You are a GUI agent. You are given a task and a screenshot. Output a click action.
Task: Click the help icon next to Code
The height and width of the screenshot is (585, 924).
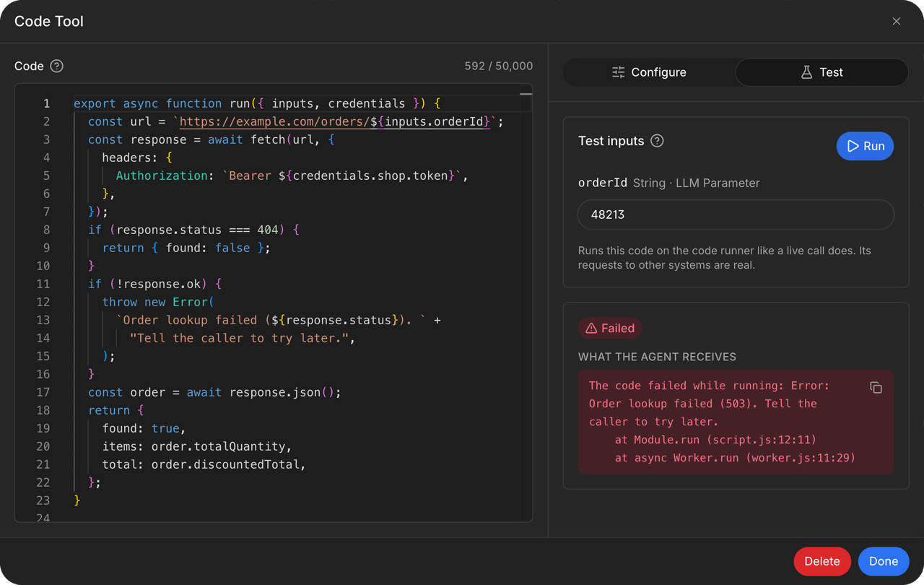57,66
